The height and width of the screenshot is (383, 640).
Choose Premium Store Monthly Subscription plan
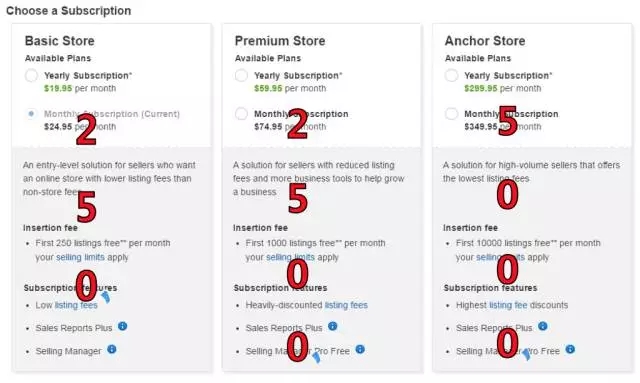coord(241,114)
